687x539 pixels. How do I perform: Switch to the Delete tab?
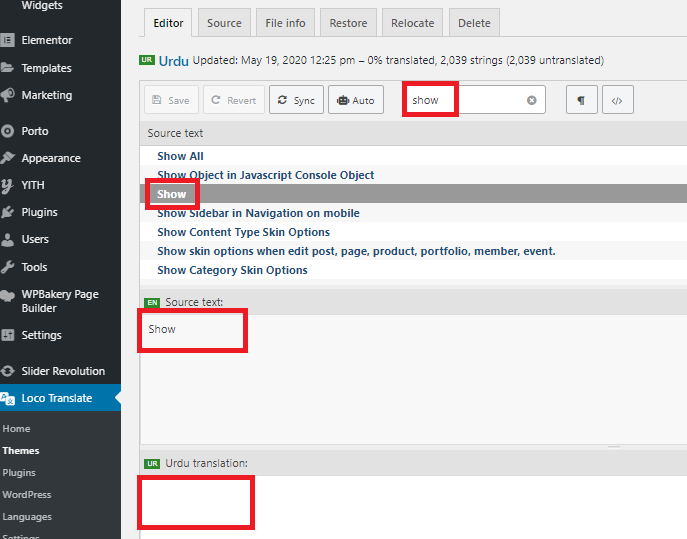(x=474, y=23)
